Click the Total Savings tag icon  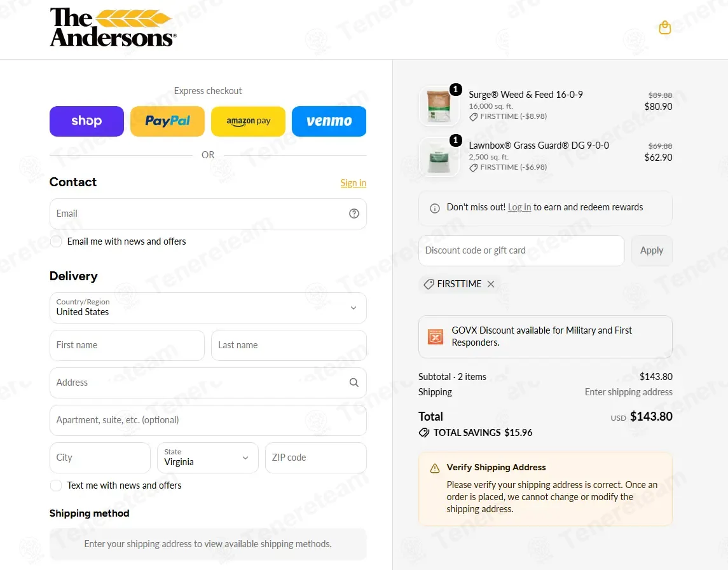(424, 433)
